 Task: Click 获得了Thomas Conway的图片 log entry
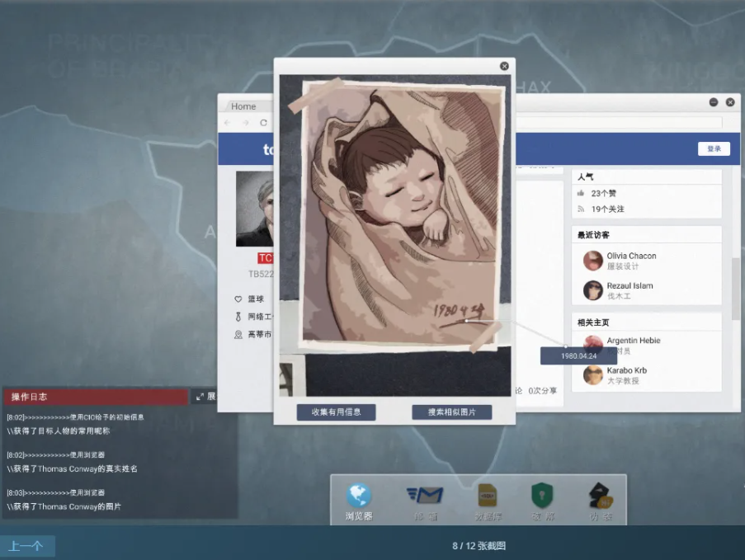[x=64, y=506]
